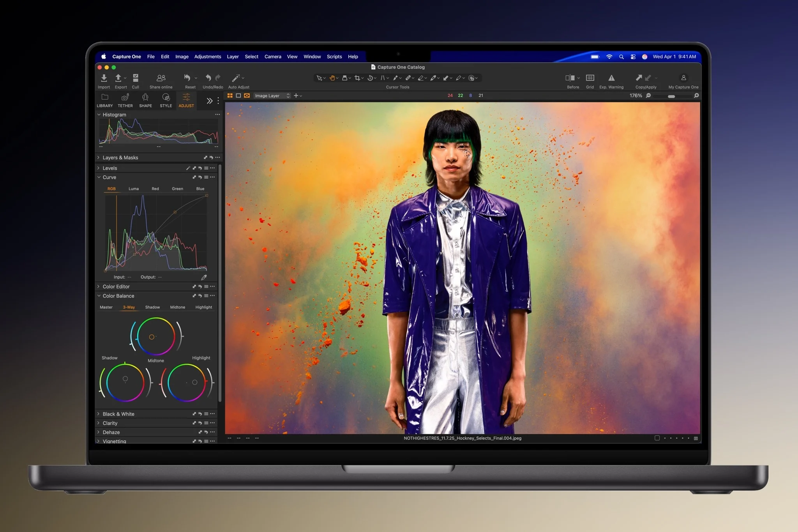Switch to the Master color balance tab

(106, 307)
